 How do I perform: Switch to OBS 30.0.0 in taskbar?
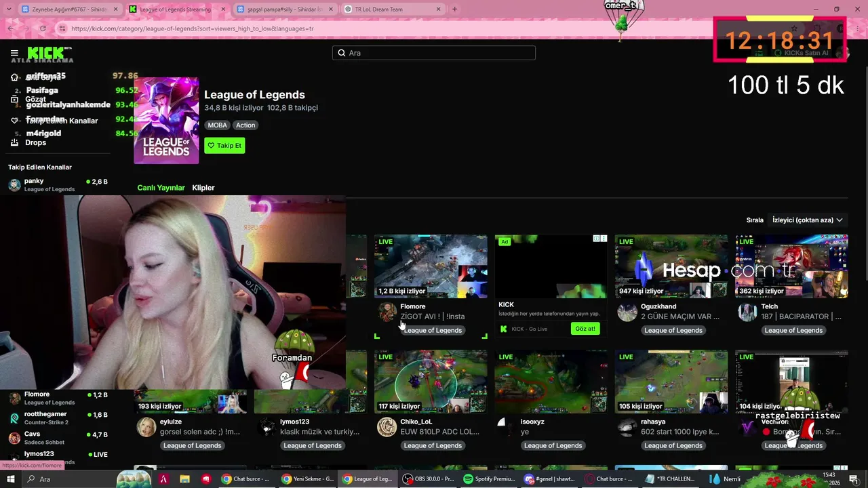click(x=428, y=479)
